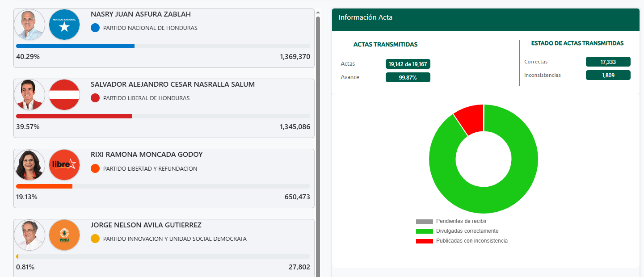
Task: Click the Partido Liberal red circle logo
Action: point(64,95)
